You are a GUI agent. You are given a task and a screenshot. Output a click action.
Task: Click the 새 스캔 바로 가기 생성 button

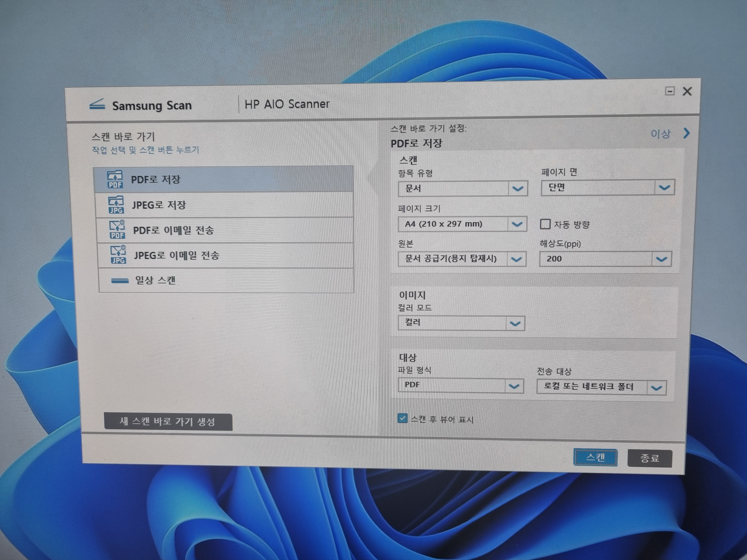(168, 422)
